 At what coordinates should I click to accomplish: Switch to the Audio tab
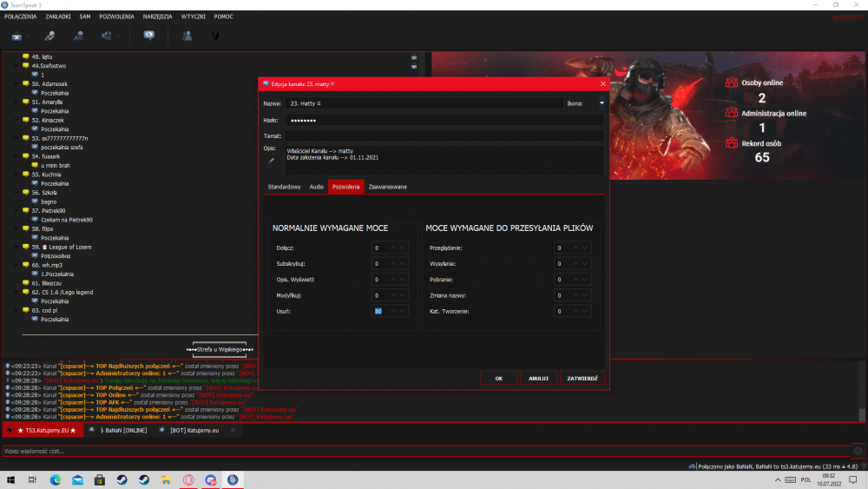click(x=317, y=188)
